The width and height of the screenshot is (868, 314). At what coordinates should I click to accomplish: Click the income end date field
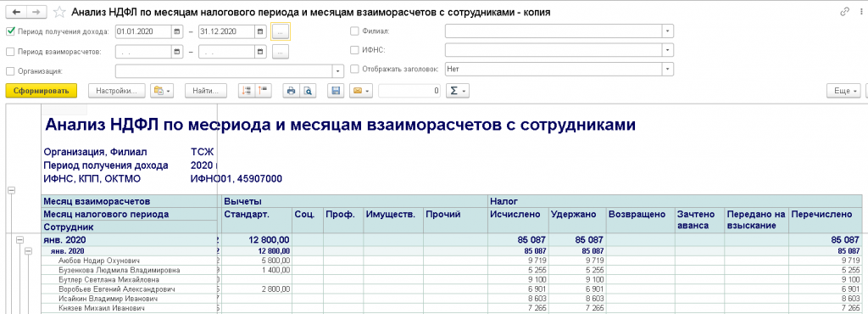pyautogui.click(x=226, y=31)
